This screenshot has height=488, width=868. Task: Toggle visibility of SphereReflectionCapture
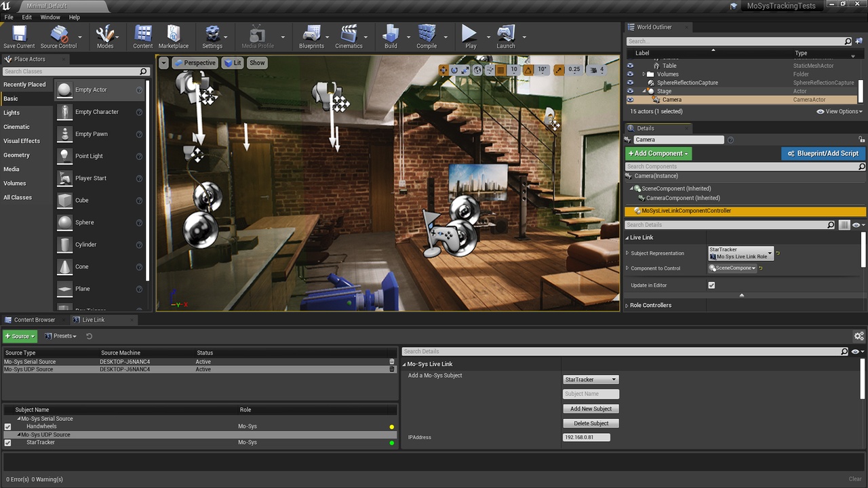click(x=630, y=83)
